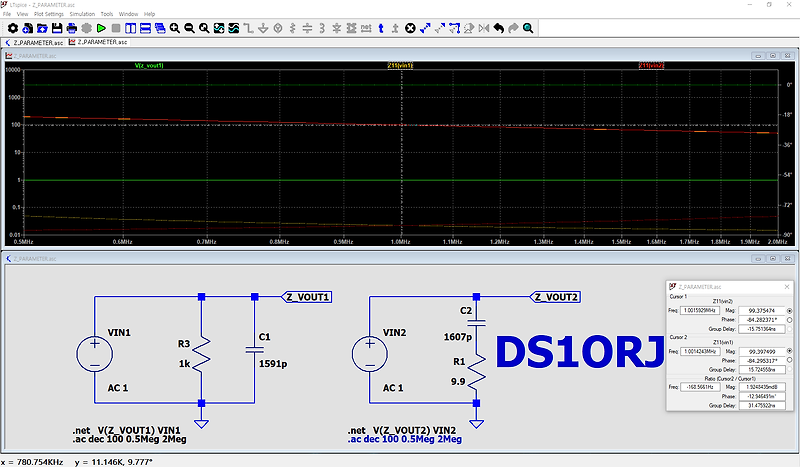Select the Net label tool
This screenshot has width=800, height=467.
(x=366, y=29)
